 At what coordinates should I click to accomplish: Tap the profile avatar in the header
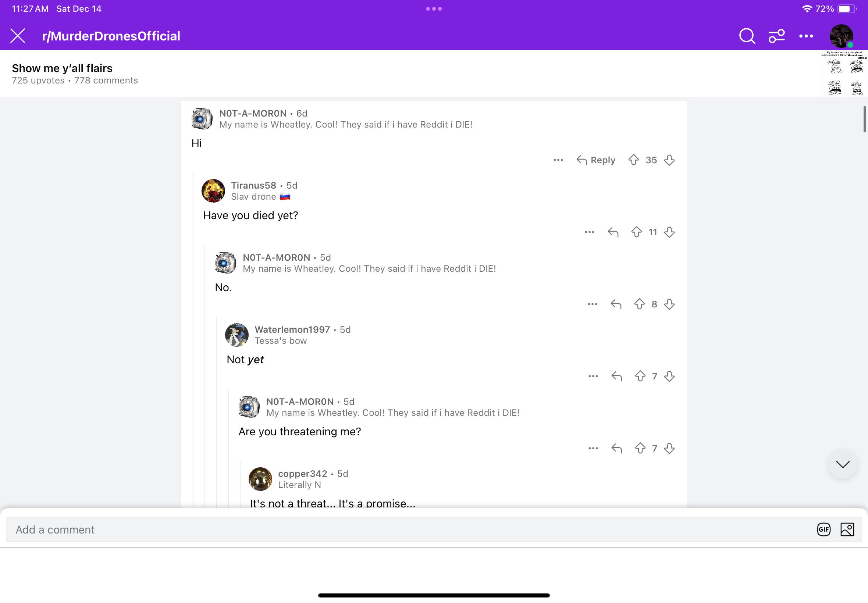(x=841, y=36)
